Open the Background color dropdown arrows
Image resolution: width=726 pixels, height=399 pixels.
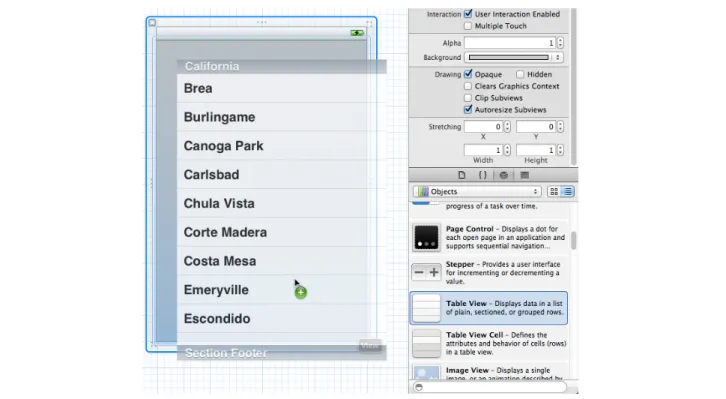(557, 57)
